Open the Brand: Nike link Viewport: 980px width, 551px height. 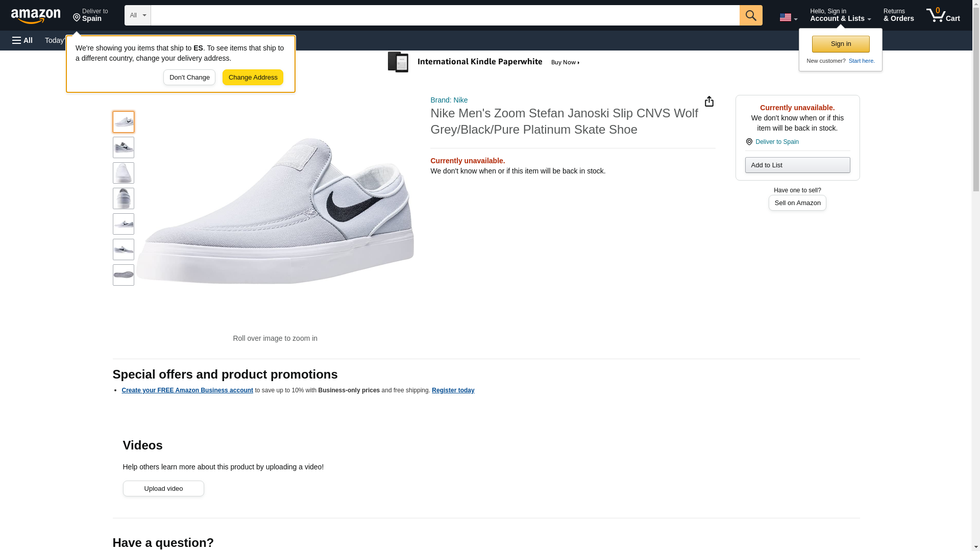(x=449, y=100)
